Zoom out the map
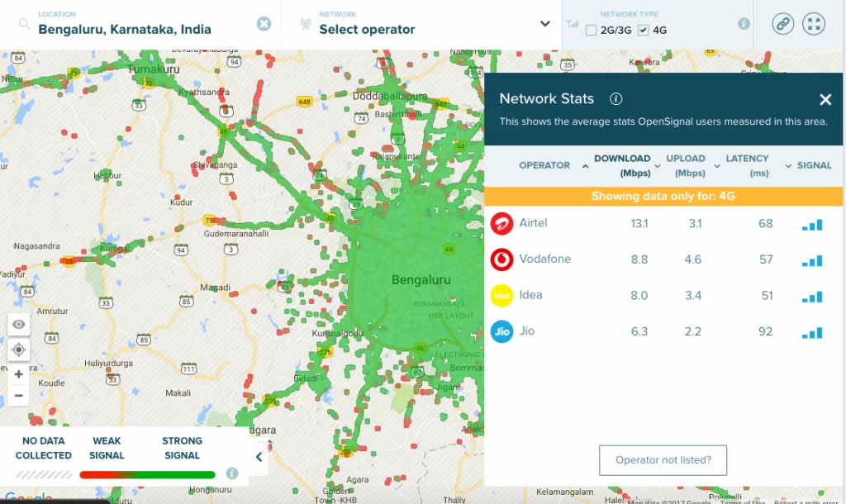 coord(19,396)
